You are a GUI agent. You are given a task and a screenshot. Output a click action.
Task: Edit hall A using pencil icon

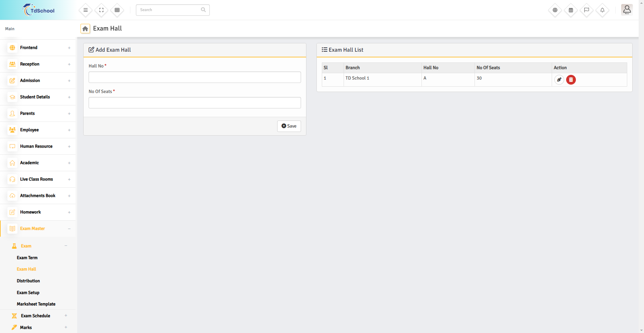559,80
